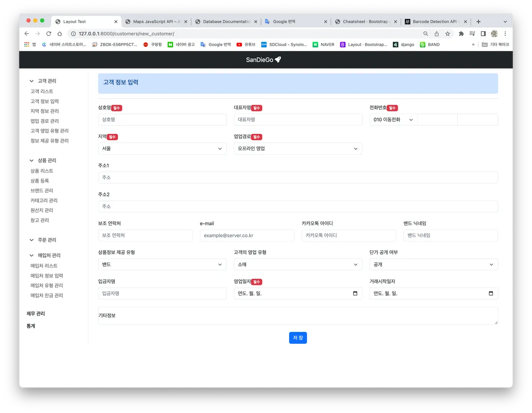Go back with the browser back arrow
Screen dimensions: 532x413
coord(27,34)
